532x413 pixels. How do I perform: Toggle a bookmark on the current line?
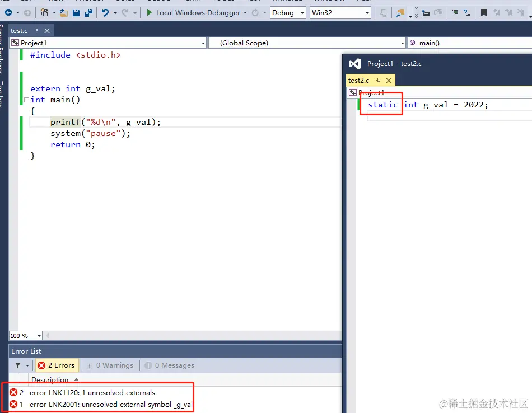coord(484,13)
